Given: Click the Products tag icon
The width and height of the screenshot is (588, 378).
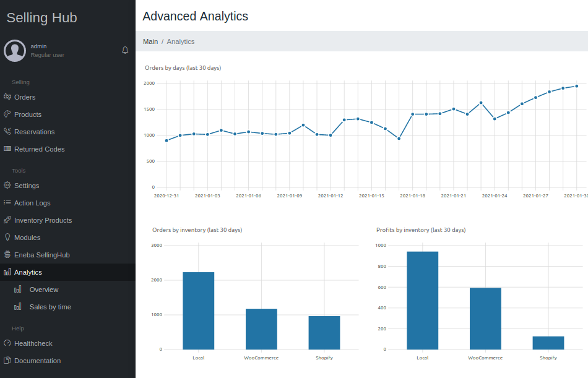Looking at the screenshot, I should pyautogui.click(x=7, y=114).
